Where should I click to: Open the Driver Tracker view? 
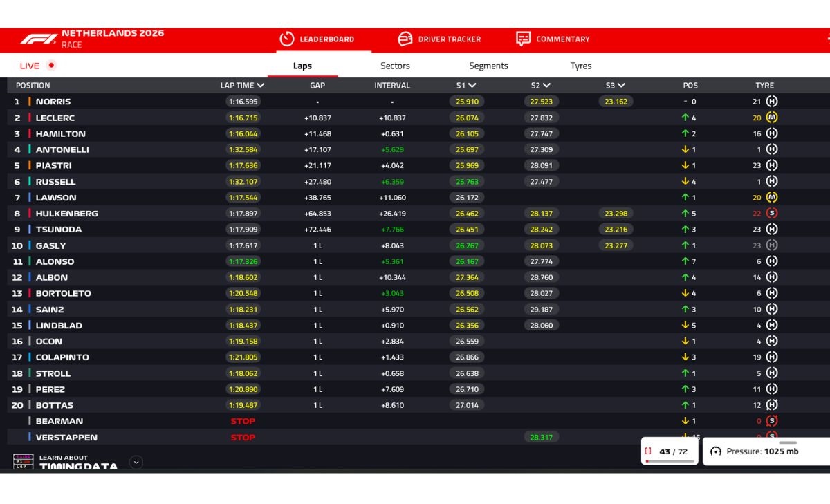click(x=440, y=39)
